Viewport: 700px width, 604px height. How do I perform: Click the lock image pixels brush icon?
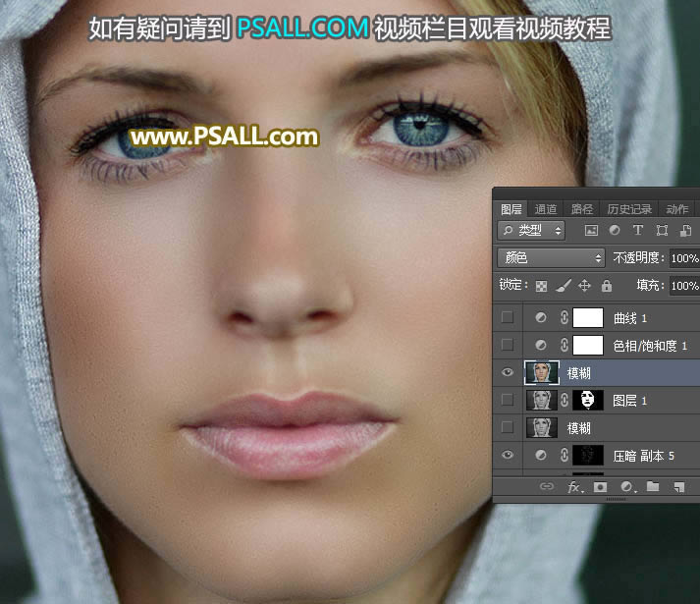(x=563, y=286)
